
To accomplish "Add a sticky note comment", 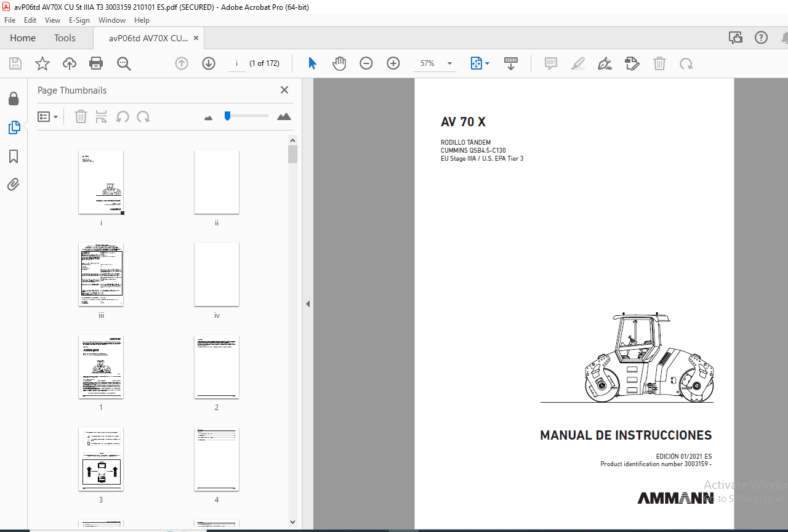I will click(551, 63).
